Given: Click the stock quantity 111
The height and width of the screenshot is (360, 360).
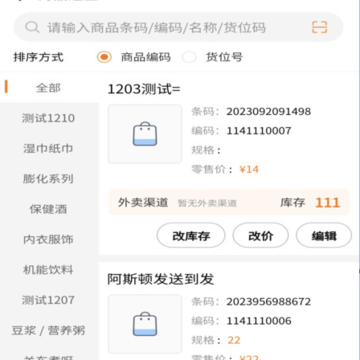Looking at the screenshot, I should tap(327, 203).
